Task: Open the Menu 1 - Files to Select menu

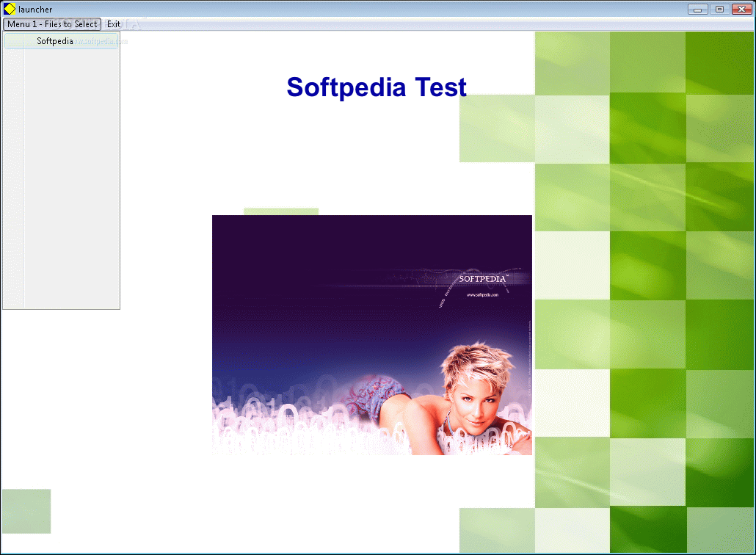Action: [52, 24]
